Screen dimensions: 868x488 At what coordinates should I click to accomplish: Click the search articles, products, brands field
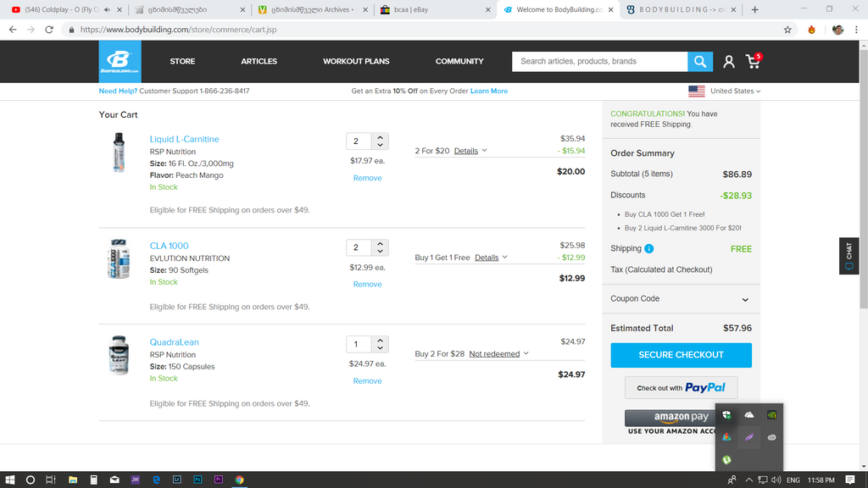[599, 61]
